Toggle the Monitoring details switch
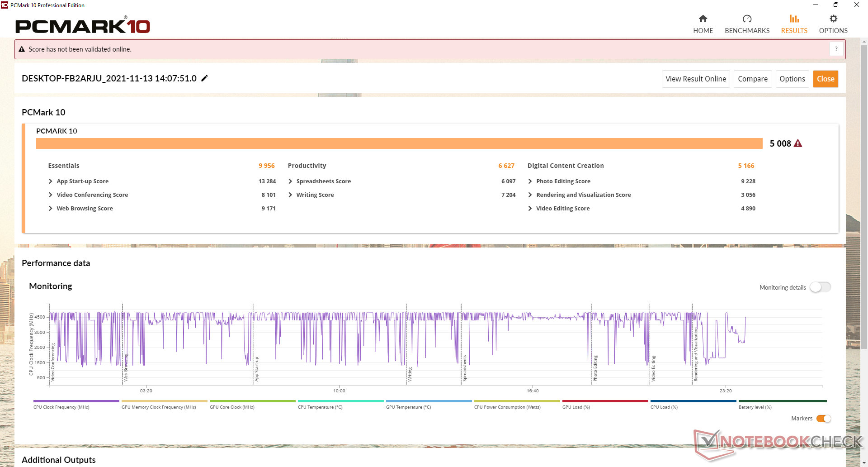868x467 pixels. coord(820,287)
